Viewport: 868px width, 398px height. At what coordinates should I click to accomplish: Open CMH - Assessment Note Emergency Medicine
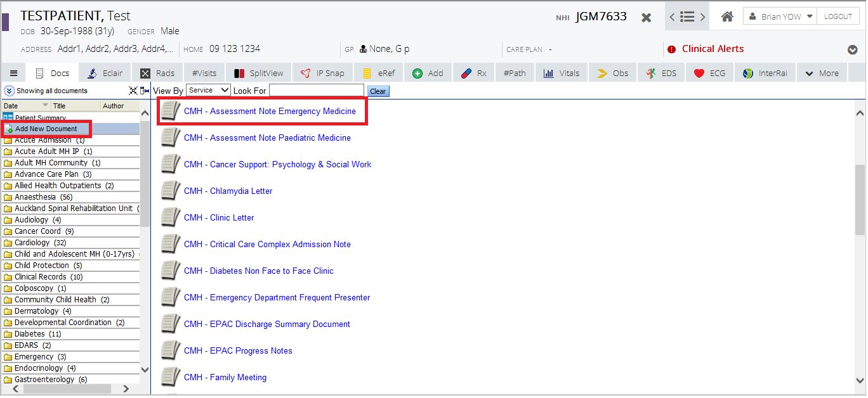pos(270,111)
